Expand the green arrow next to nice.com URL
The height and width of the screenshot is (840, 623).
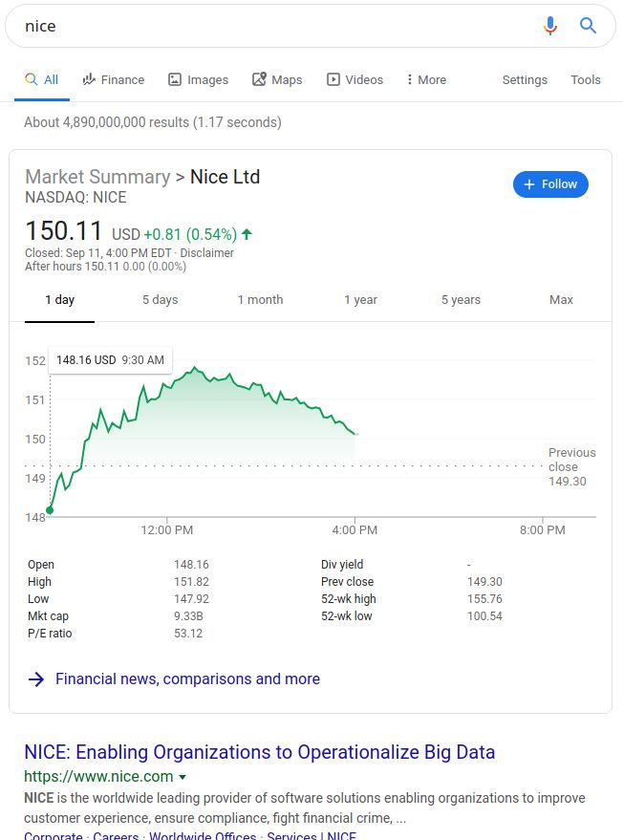[183, 777]
